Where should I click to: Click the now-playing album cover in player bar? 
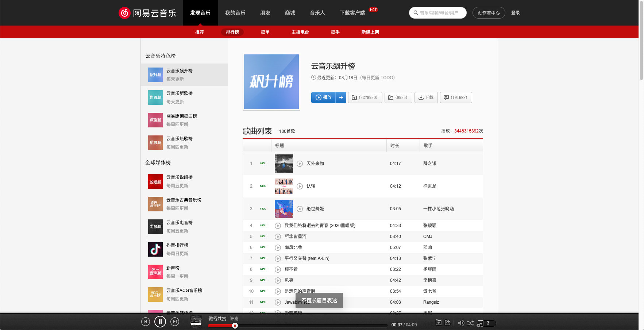[196, 322]
